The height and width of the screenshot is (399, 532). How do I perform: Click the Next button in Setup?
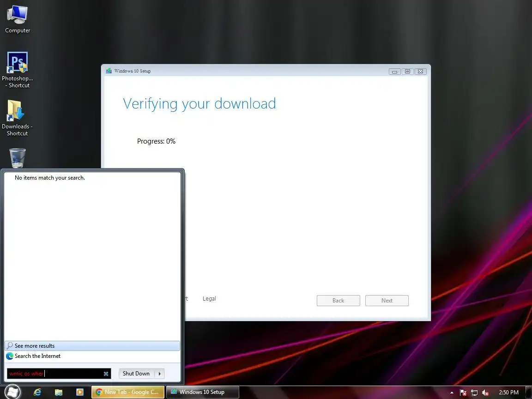pyautogui.click(x=387, y=301)
